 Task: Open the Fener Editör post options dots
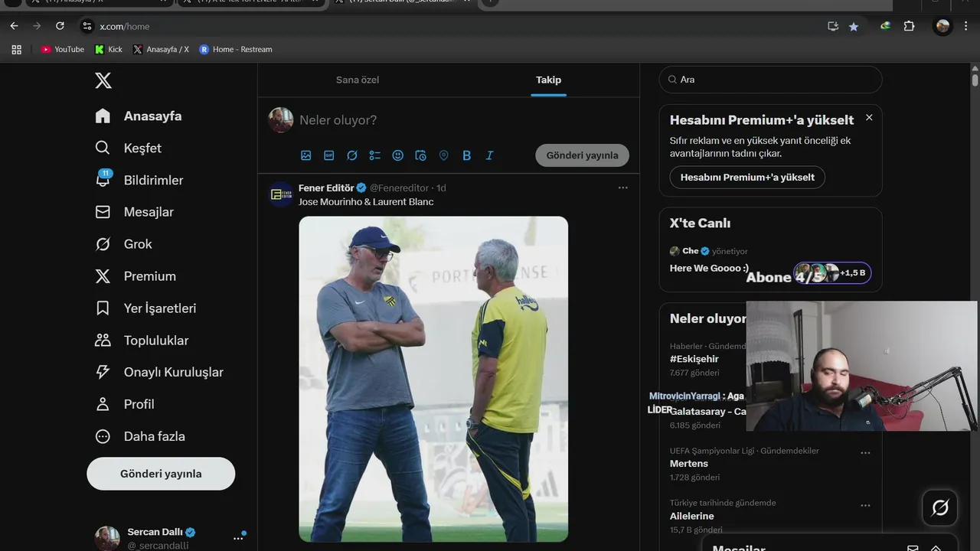(x=622, y=187)
